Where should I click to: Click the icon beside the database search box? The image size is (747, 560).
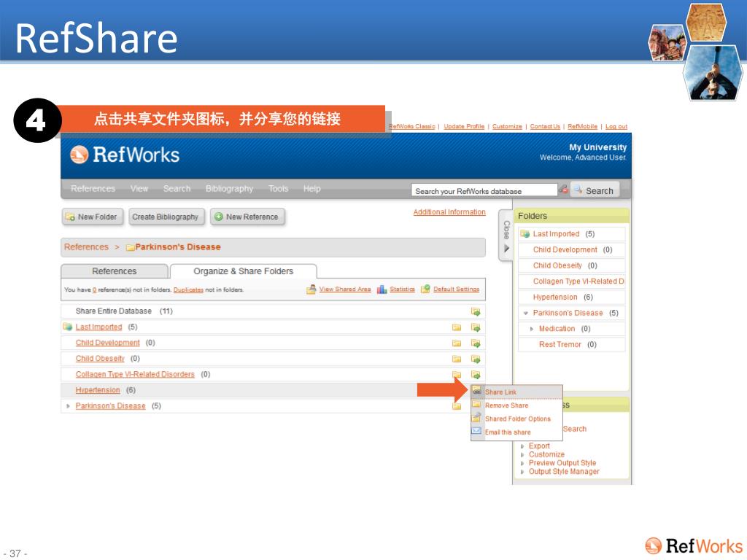[x=563, y=190]
